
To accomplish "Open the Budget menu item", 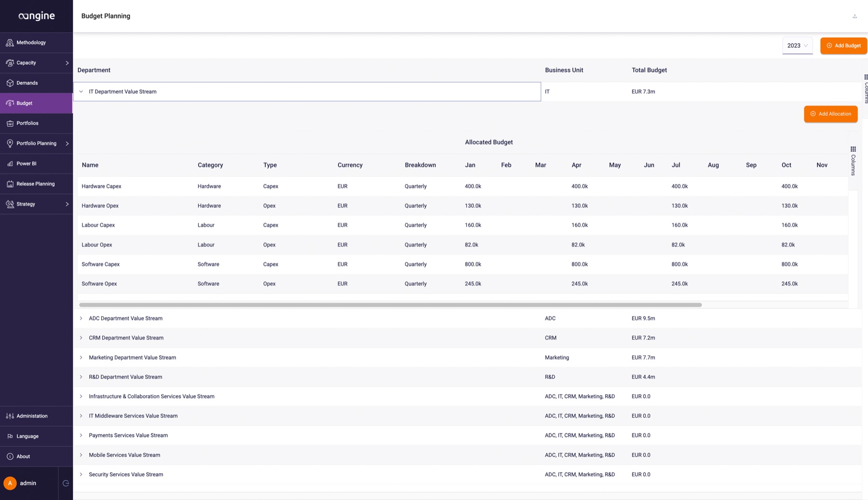I will tap(36, 103).
